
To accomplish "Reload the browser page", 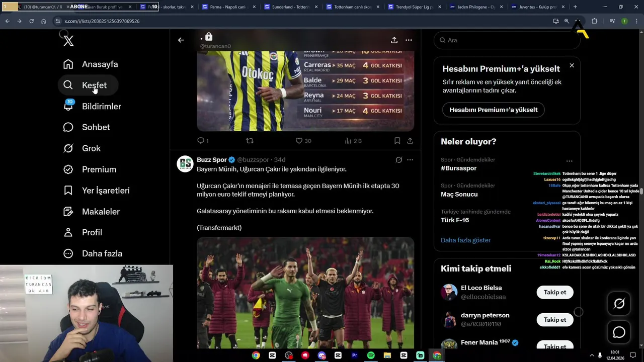I will click(x=31, y=21).
